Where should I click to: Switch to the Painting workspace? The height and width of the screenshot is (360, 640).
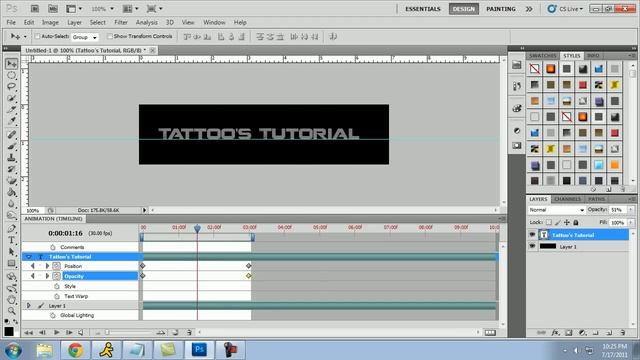(x=501, y=9)
